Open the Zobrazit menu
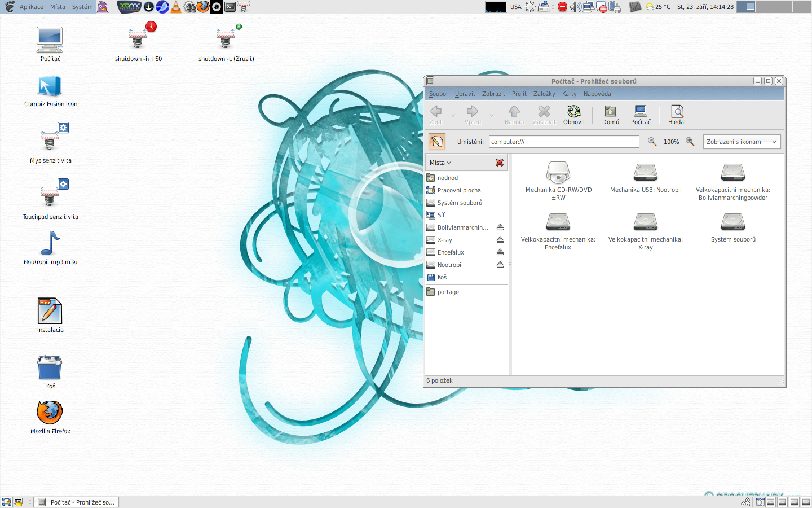Viewport: 812px width, 508px height. (x=493, y=94)
